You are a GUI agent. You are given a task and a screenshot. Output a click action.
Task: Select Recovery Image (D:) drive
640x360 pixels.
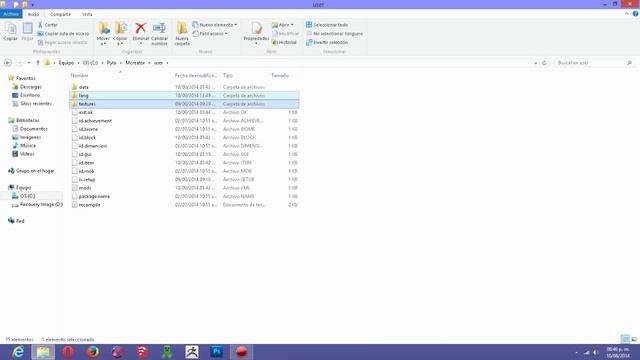pyautogui.click(x=41, y=204)
